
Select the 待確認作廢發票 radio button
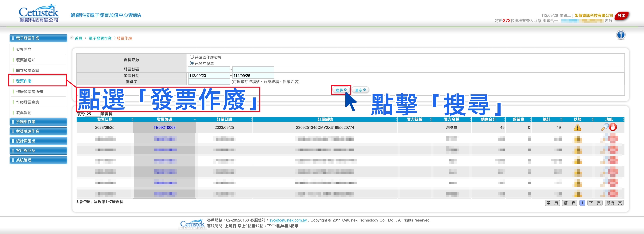[x=192, y=57]
